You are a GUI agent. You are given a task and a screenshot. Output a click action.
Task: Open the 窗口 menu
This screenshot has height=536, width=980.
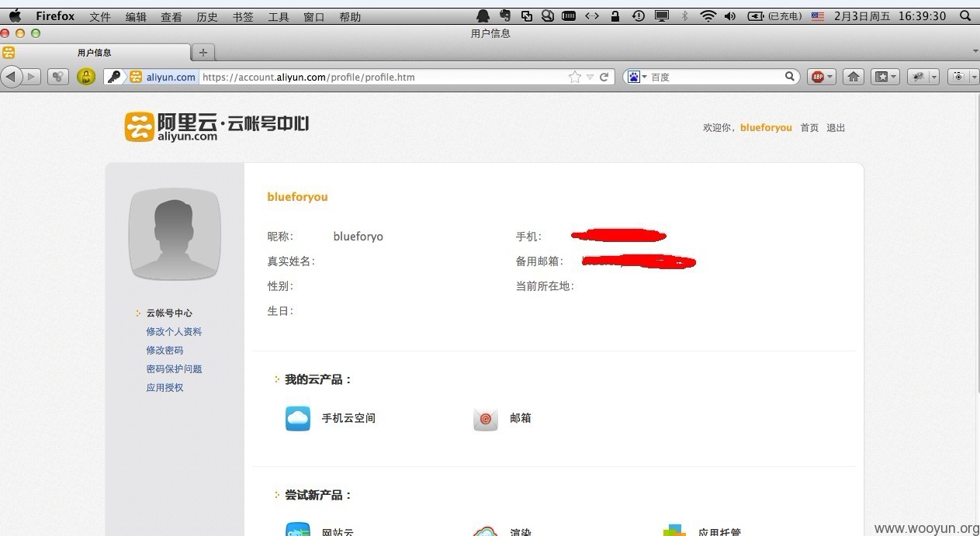pyautogui.click(x=314, y=16)
